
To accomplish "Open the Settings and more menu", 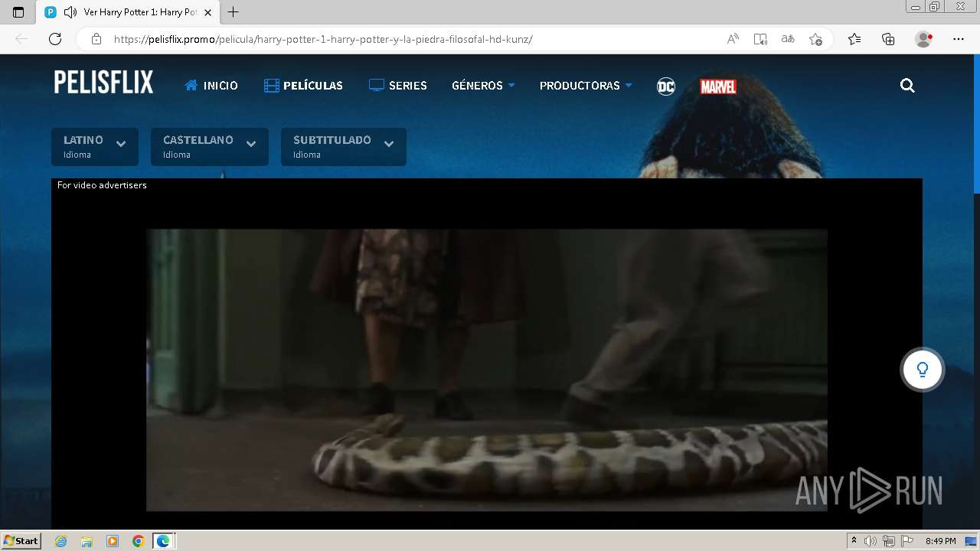I will (959, 39).
